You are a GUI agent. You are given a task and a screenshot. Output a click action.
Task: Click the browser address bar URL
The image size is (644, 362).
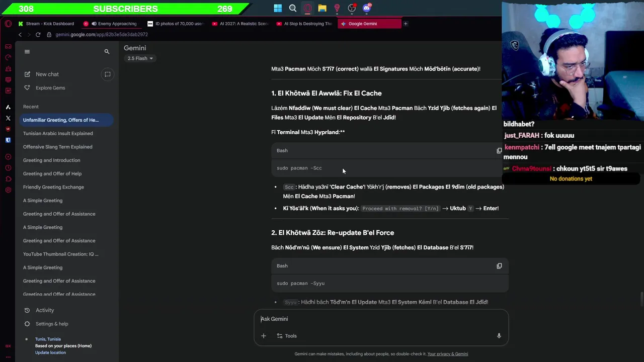click(x=102, y=35)
